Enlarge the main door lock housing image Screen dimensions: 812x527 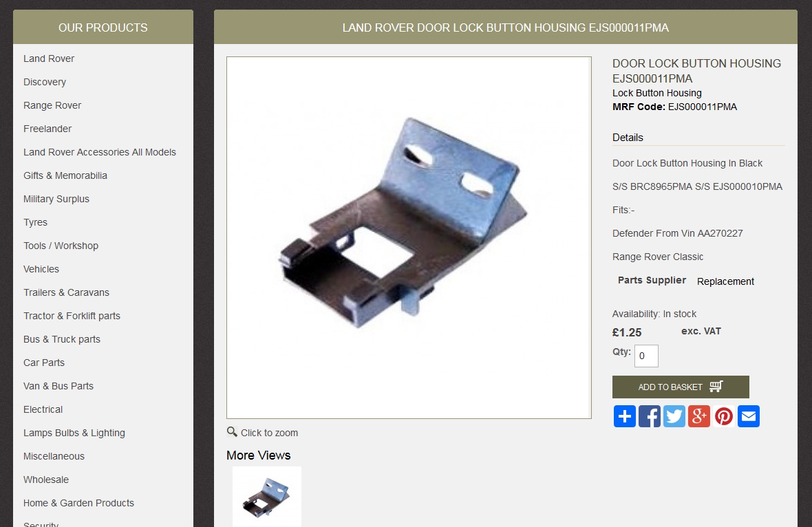point(409,237)
